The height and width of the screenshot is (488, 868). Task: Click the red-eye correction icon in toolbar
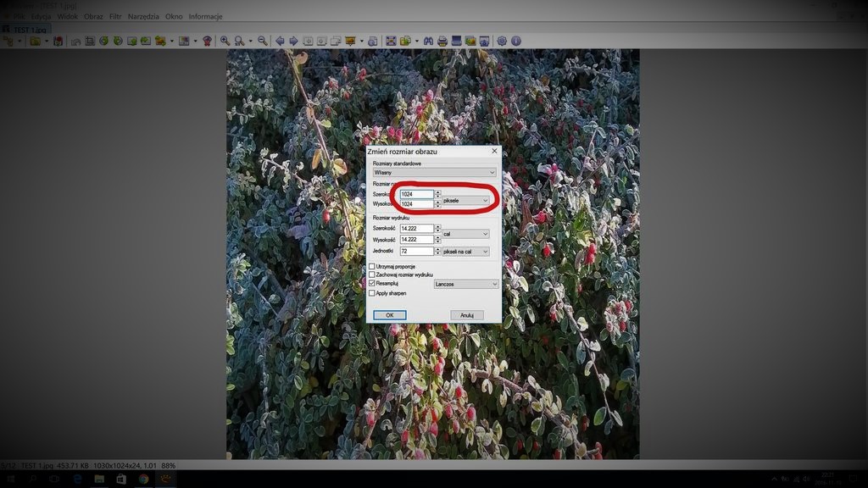pyautogui.click(x=207, y=41)
